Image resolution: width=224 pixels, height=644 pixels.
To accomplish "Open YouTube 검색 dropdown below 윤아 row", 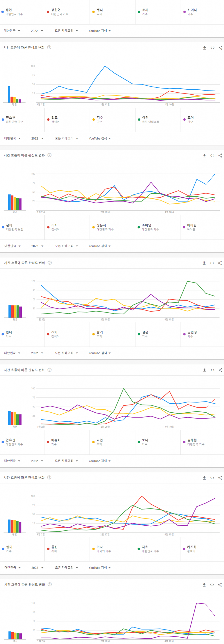I will tap(99, 246).
